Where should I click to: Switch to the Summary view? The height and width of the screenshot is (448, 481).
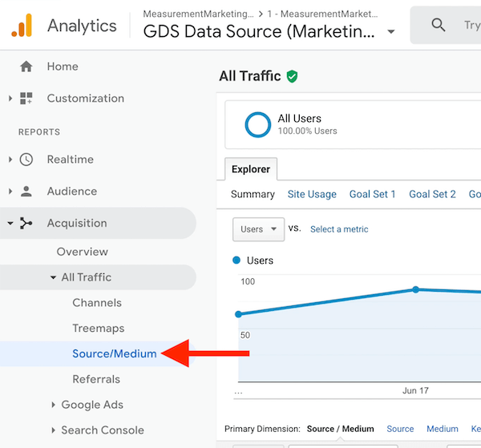coord(253,194)
